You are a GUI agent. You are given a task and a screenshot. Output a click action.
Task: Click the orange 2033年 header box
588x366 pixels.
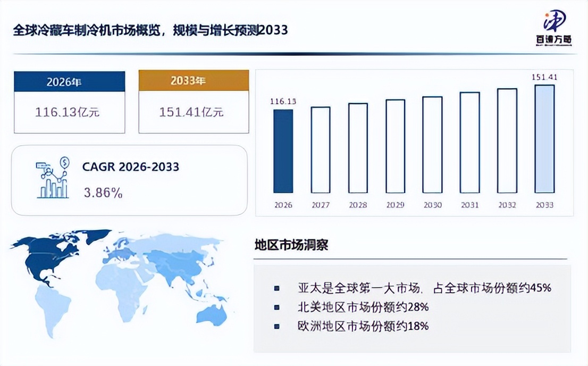194,80
